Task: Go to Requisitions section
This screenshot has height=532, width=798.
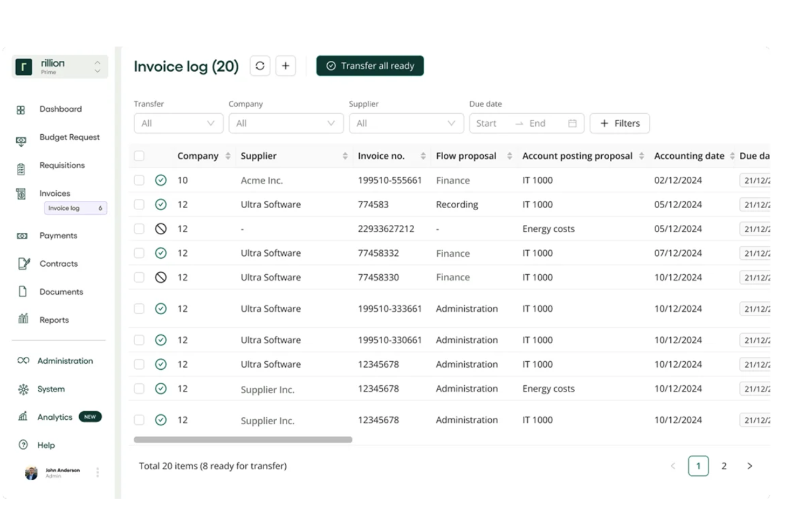Action: (x=62, y=165)
